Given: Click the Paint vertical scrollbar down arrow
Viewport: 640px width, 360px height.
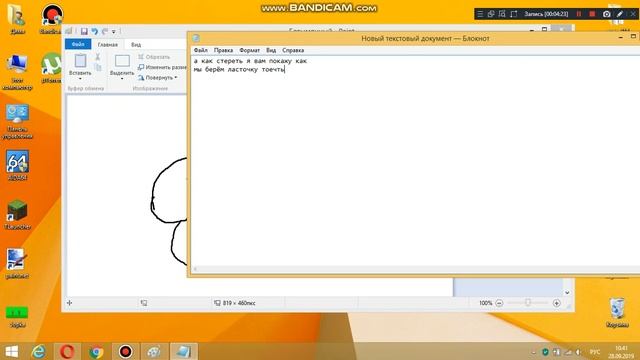Looking at the screenshot, I should [567, 293].
